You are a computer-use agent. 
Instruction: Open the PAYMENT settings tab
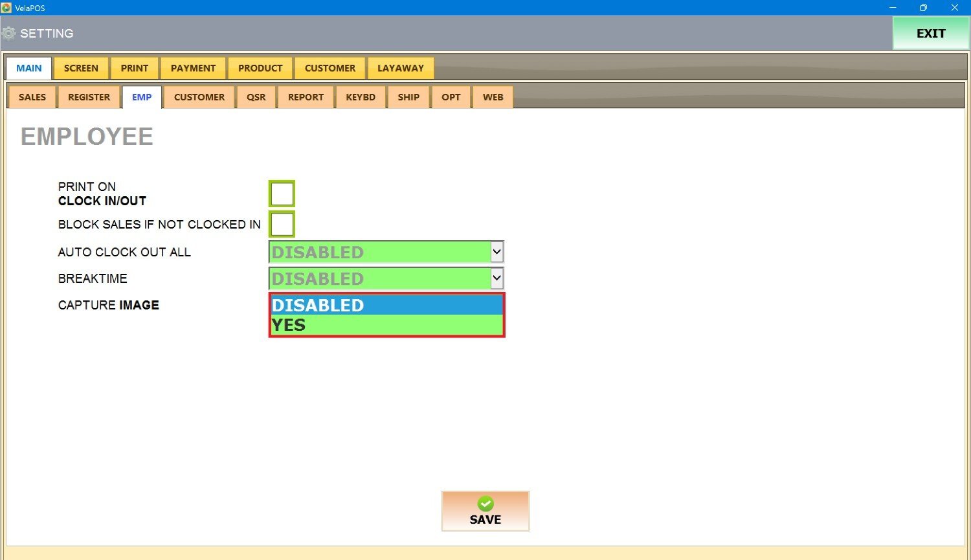coord(193,68)
